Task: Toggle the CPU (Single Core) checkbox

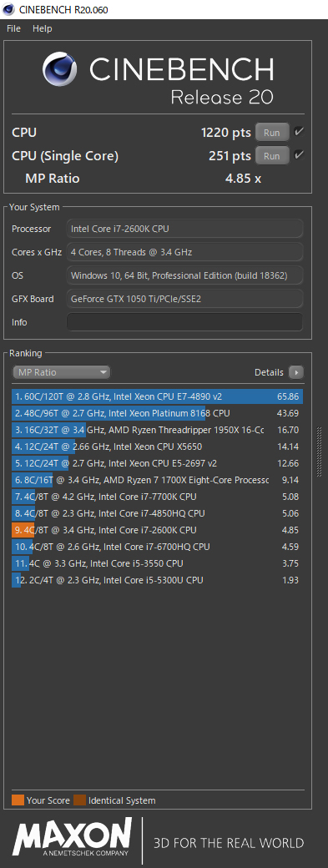Action: [x=300, y=155]
